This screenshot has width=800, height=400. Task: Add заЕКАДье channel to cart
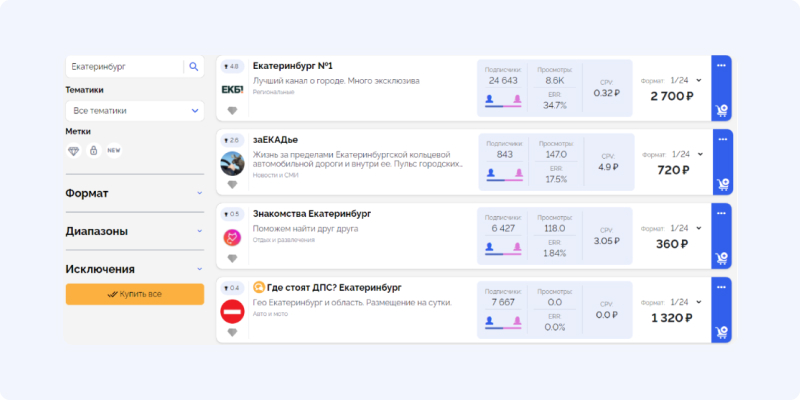(721, 184)
